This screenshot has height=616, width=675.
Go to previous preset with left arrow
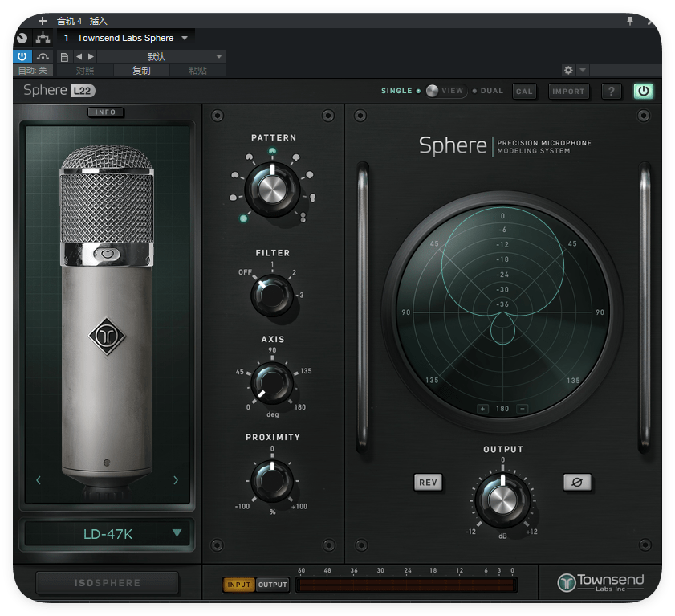click(79, 56)
